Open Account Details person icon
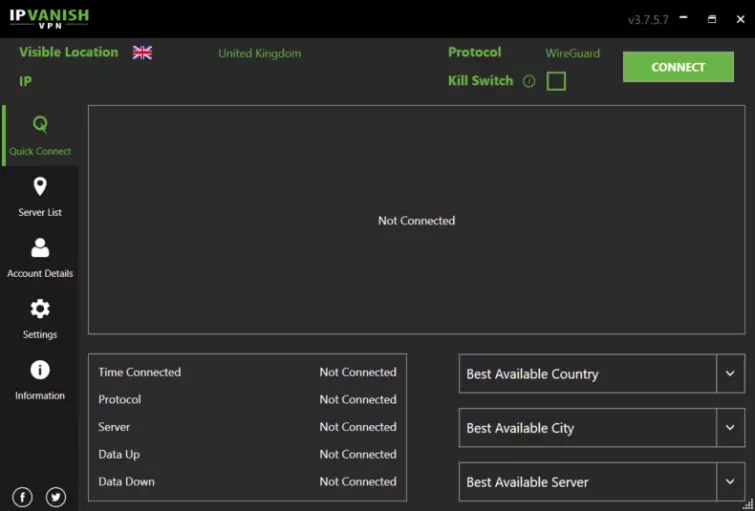The height and width of the screenshot is (511, 755). (40, 248)
